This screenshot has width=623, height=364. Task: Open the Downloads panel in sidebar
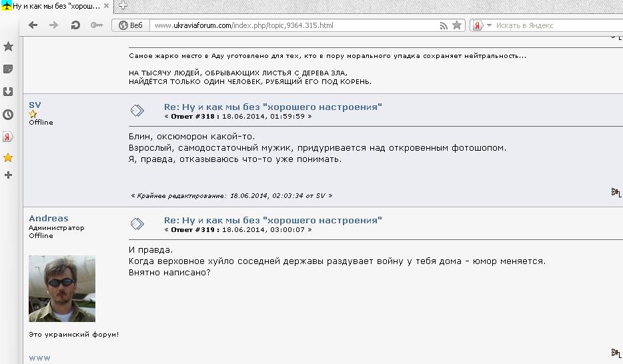click(x=9, y=91)
